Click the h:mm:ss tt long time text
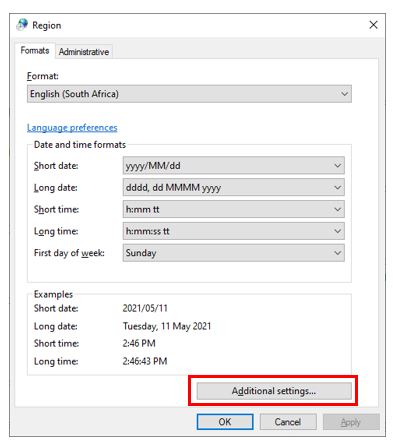Image resolution: width=393 pixels, height=445 pixels. (148, 231)
